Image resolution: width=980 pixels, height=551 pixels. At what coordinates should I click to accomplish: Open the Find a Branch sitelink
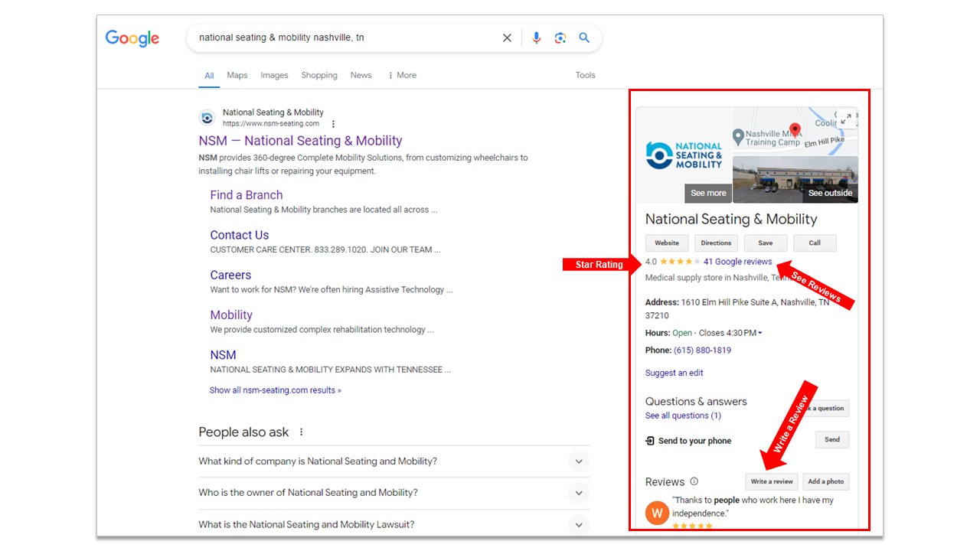247,195
